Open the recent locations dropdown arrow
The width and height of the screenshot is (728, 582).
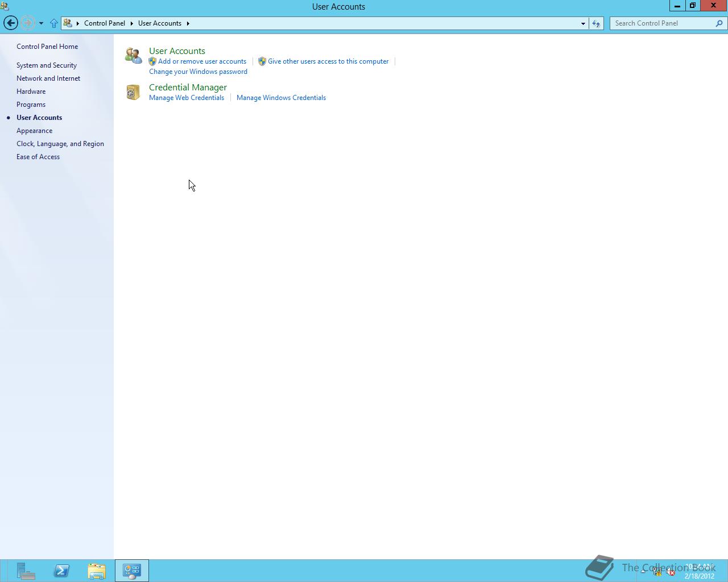(41, 23)
